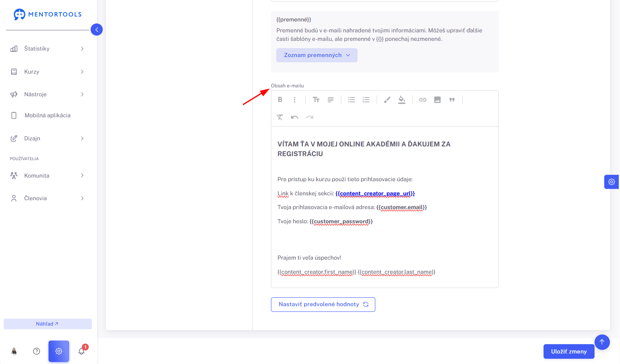Open the background fill color picker
The width and height of the screenshot is (620, 364).
coord(402,99)
